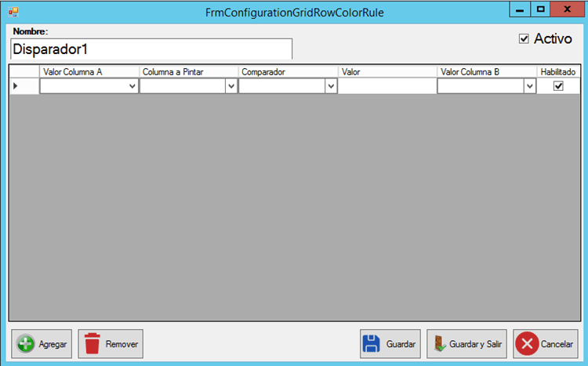Image resolution: width=588 pixels, height=366 pixels.
Task: Open the Comparador combo box
Action: [x=331, y=87]
